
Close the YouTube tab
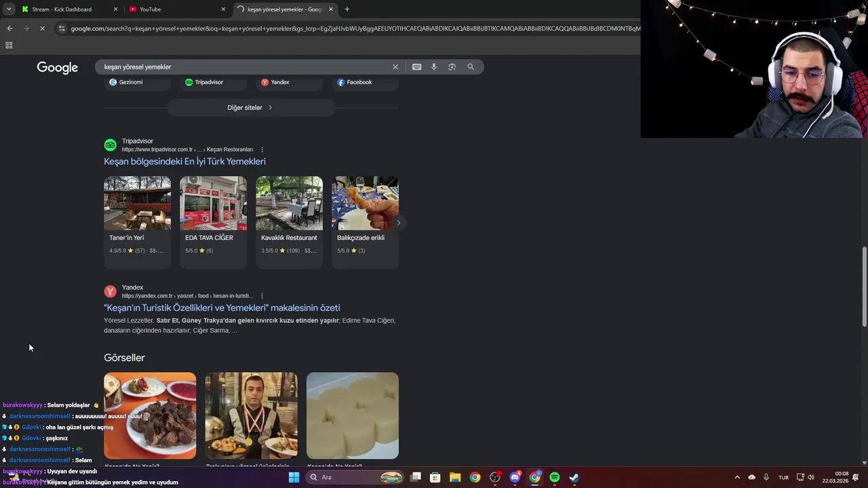pos(223,9)
